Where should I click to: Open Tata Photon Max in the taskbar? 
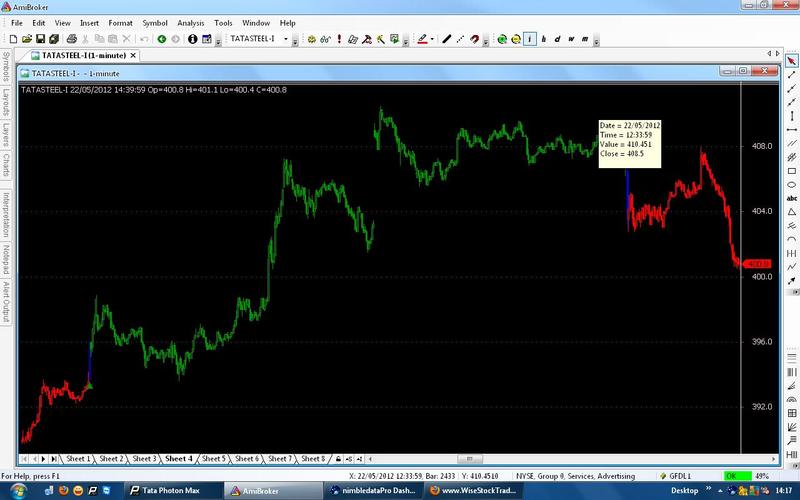tap(173, 490)
